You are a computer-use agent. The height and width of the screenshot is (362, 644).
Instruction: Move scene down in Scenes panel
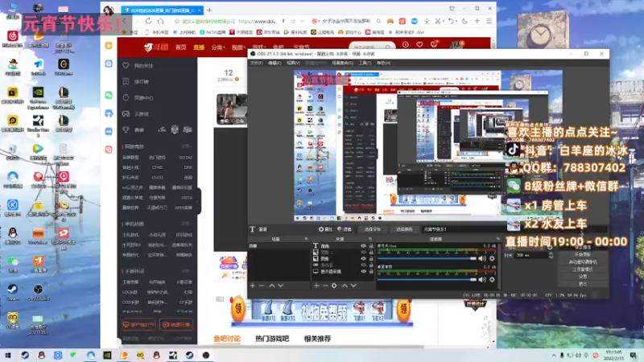[x=281, y=286]
